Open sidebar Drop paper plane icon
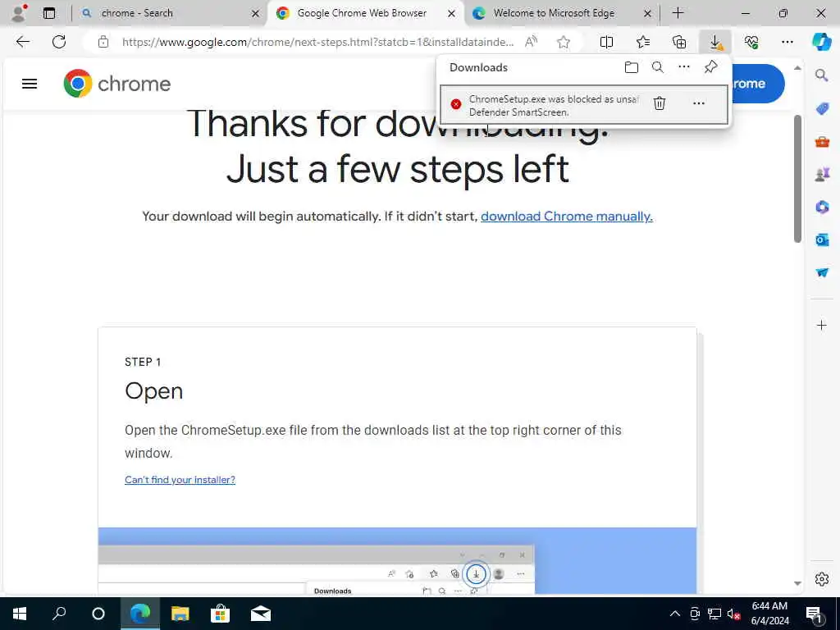Viewport: 840px width, 630px height. [x=821, y=272]
